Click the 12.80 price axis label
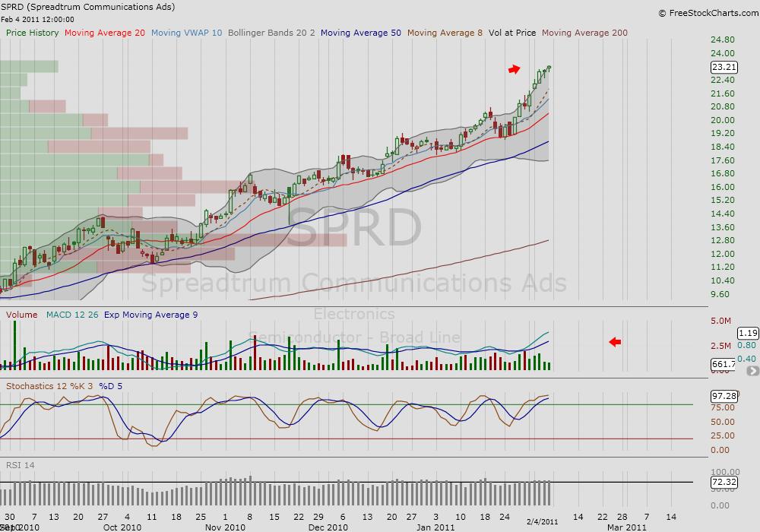This screenshot has width=760, height=532. point(723,240)
